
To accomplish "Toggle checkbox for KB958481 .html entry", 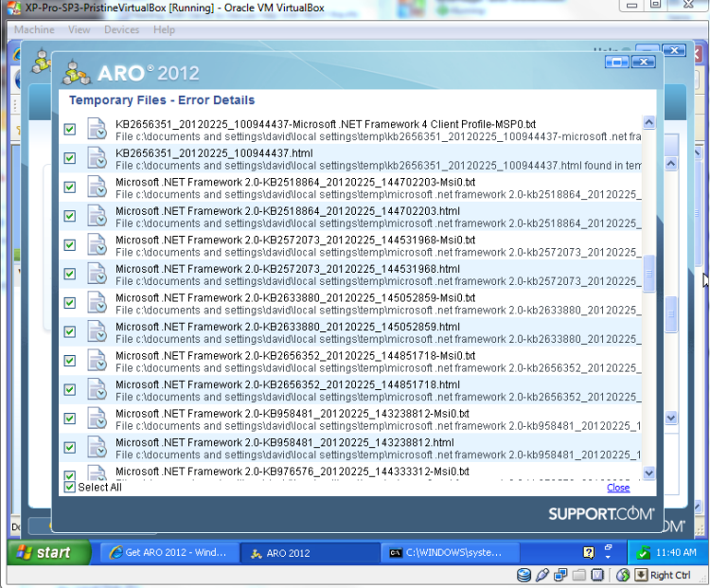I will click(70, 448).
